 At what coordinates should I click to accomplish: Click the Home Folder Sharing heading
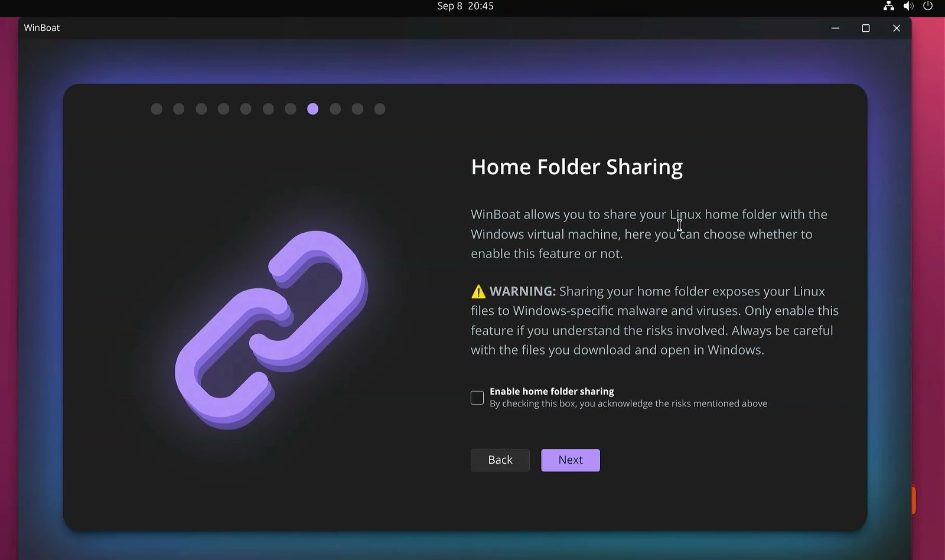point(577,167)
